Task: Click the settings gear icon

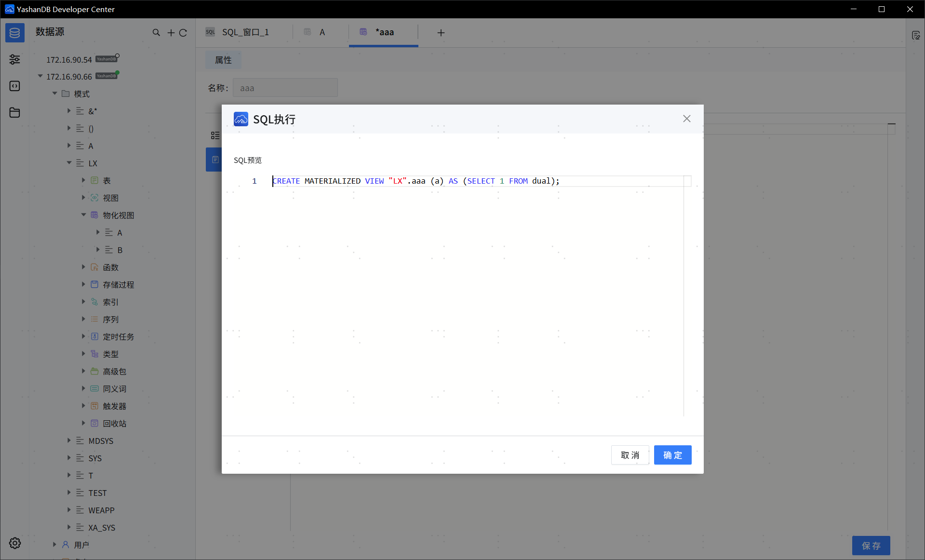Action: [15, 543]
